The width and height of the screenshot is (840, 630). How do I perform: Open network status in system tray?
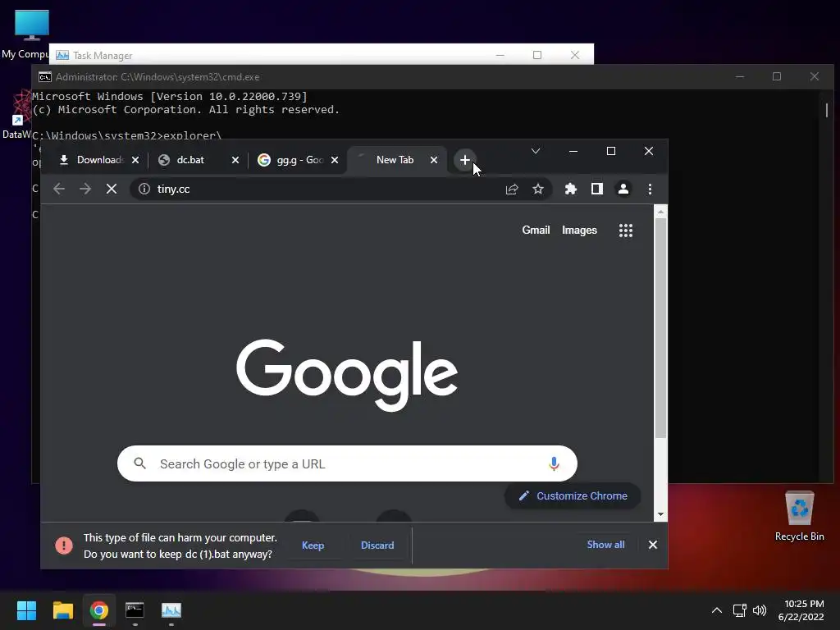pos(740,610)
